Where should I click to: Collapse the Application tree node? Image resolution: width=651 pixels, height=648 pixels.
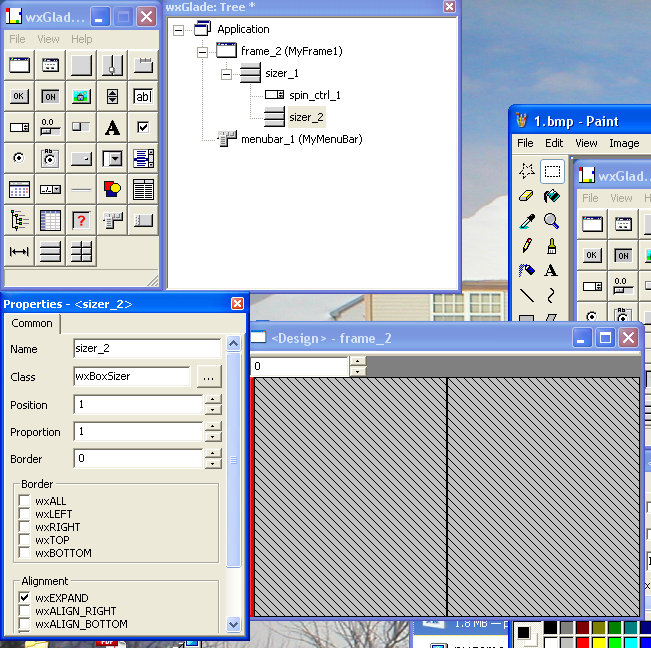pos(178,30)
